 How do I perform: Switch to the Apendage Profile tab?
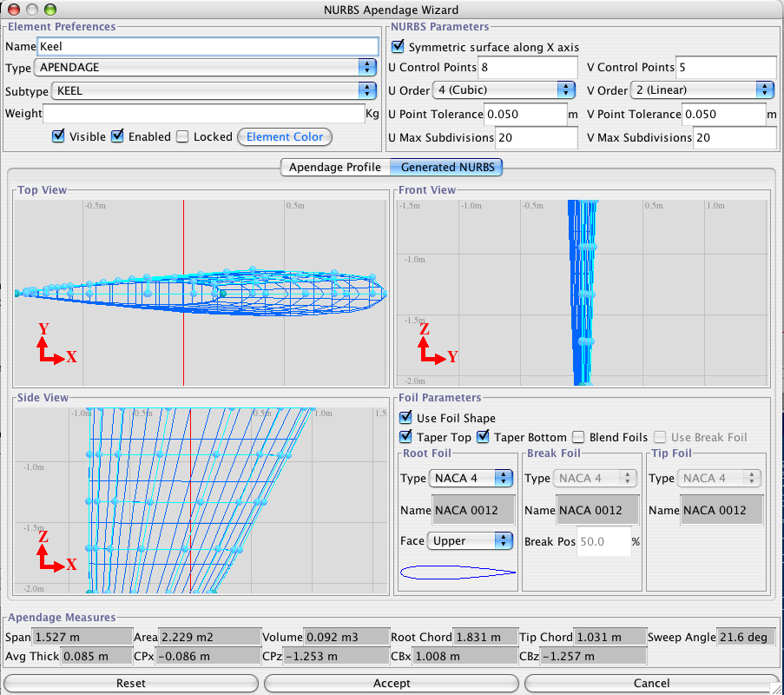(334, 167)
